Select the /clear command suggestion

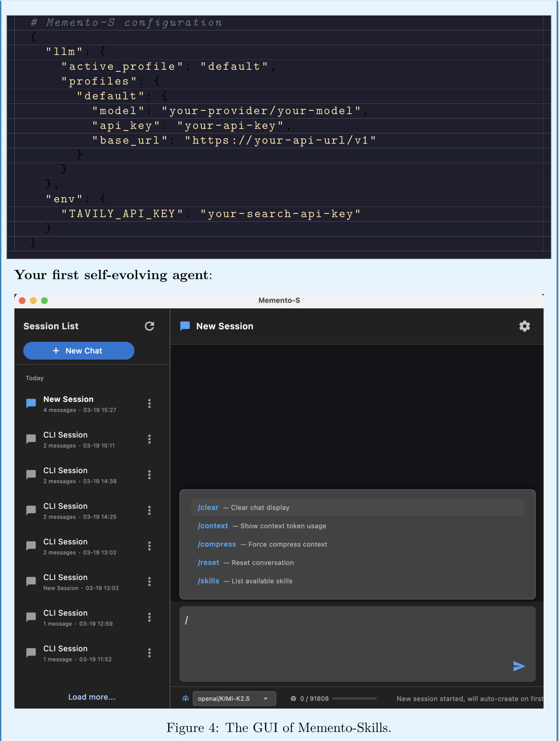point(357,507)
